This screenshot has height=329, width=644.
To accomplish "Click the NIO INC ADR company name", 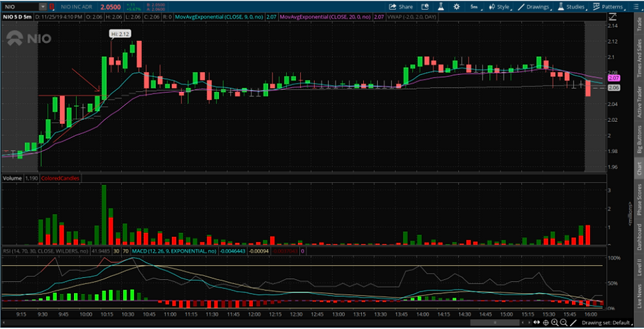I will pos(75,7).
